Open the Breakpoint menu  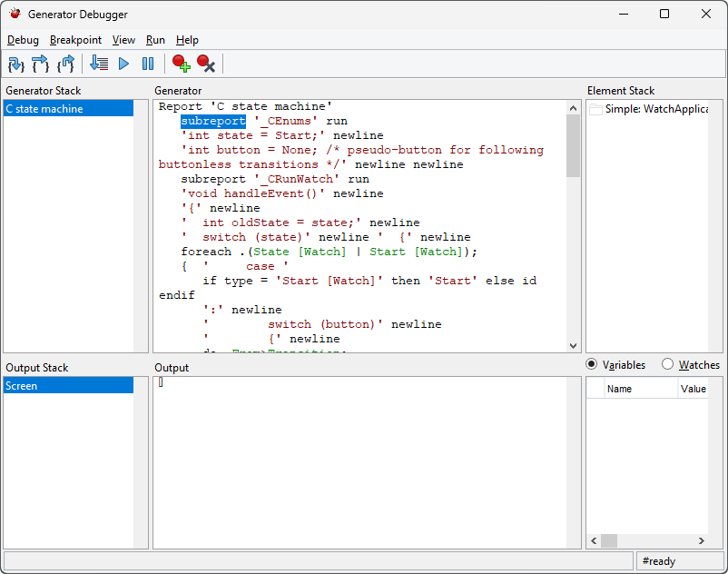tap(75, 40)
